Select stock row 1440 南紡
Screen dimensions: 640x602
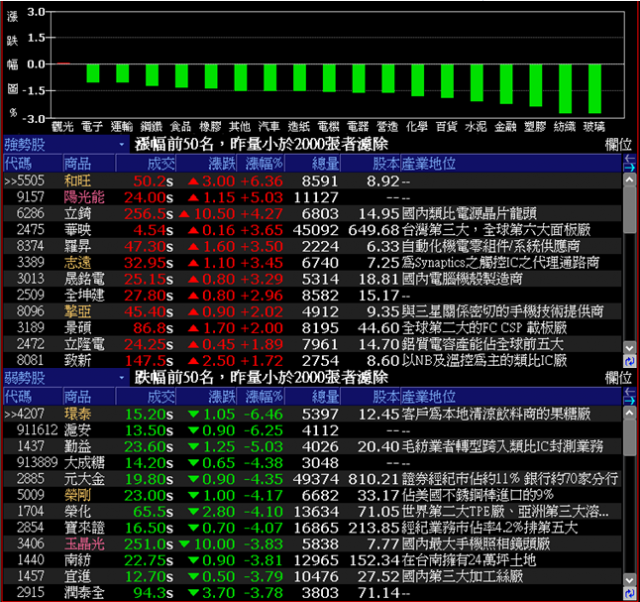point(312,560)
